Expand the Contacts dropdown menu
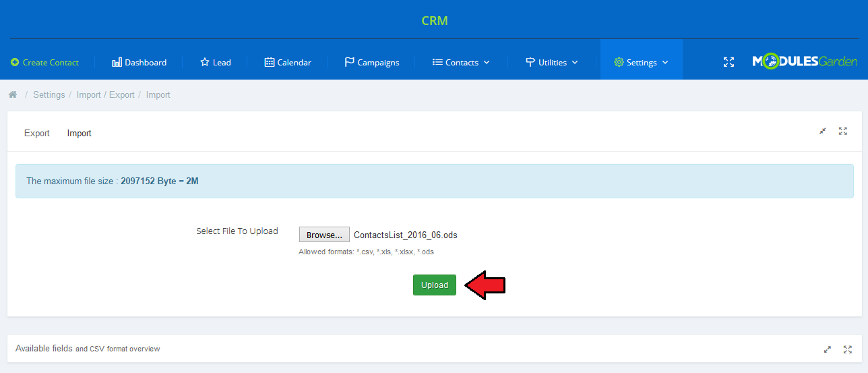This screenshot has height=373, width=868. (x=461, y=62)
